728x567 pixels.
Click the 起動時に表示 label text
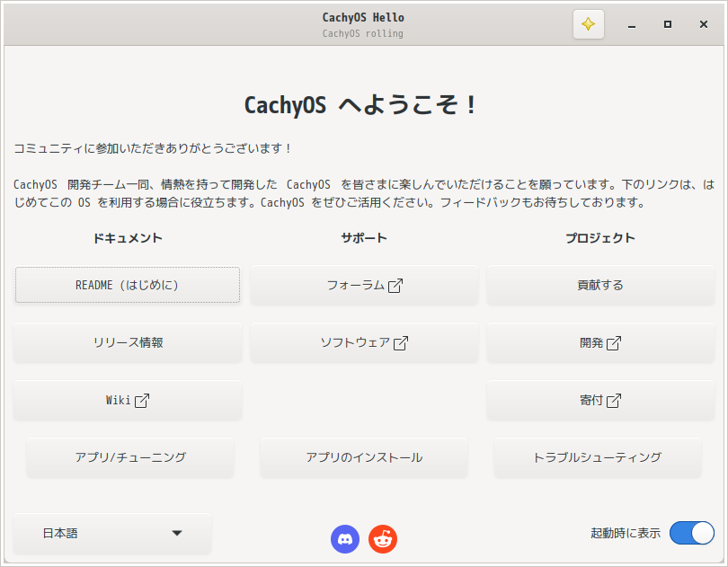[626, 533]
